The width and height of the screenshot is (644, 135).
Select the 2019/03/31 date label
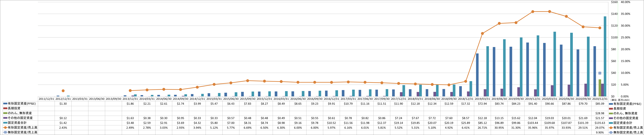tap(482, 99)
